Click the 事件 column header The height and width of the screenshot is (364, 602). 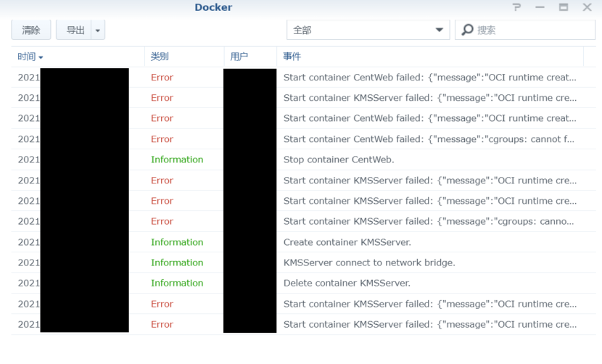[x=292, y=57]
